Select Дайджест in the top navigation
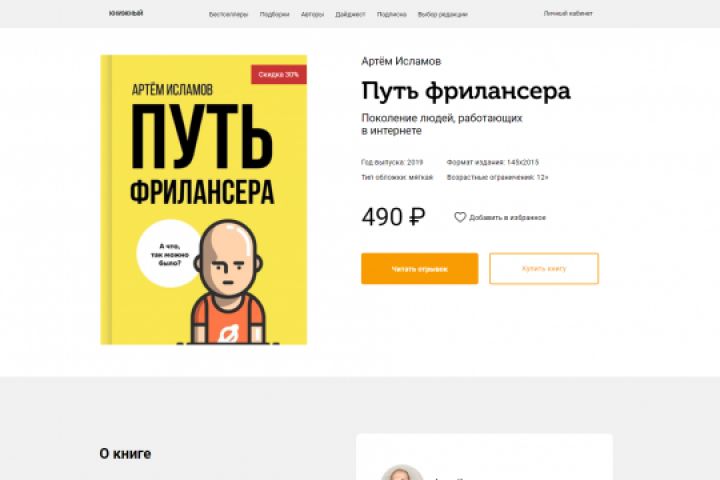The width and height of the screenshot is (720, 480). pyautogui.click(x=350, y=14)
